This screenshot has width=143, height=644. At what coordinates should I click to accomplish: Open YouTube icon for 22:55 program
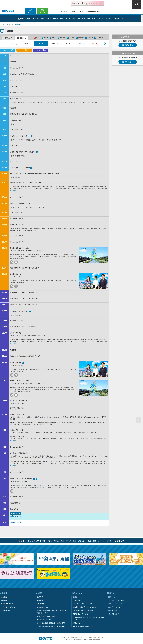16,395
